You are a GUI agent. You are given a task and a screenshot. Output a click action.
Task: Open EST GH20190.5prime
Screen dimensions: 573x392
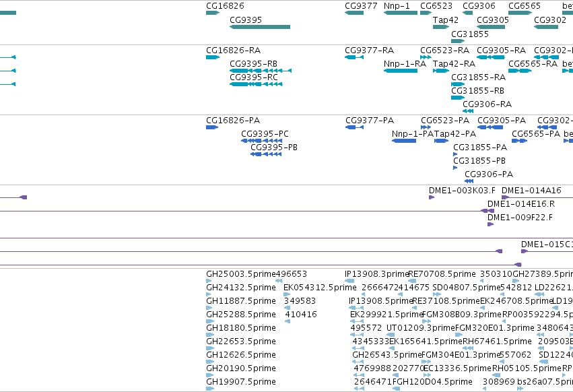pyautogui.click(x=210, y=375)
